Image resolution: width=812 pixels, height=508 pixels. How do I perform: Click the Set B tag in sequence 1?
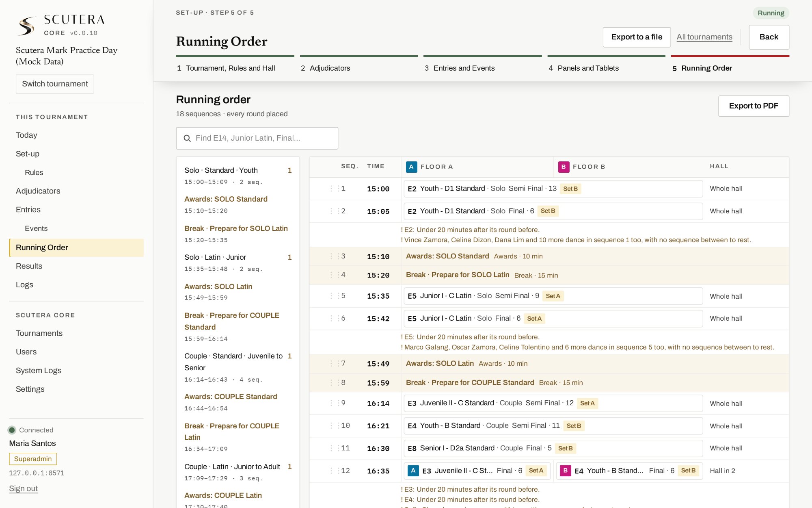[x=570, y=189]
